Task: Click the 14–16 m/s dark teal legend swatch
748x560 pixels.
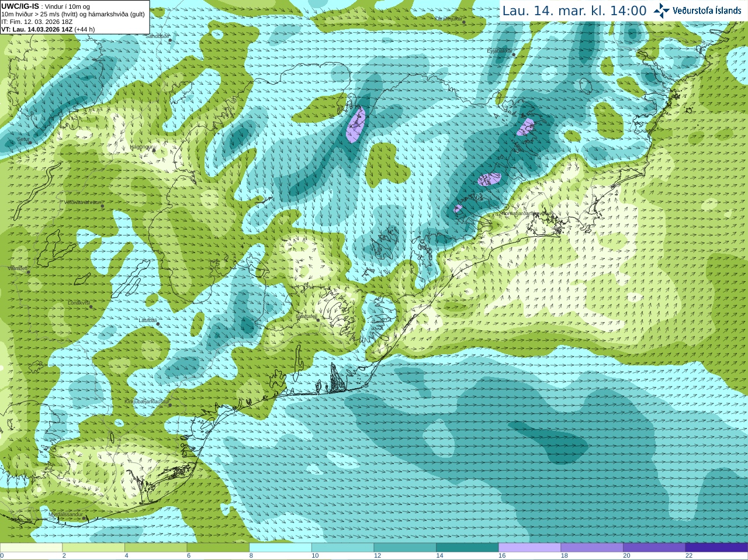Action: [467, 547]
